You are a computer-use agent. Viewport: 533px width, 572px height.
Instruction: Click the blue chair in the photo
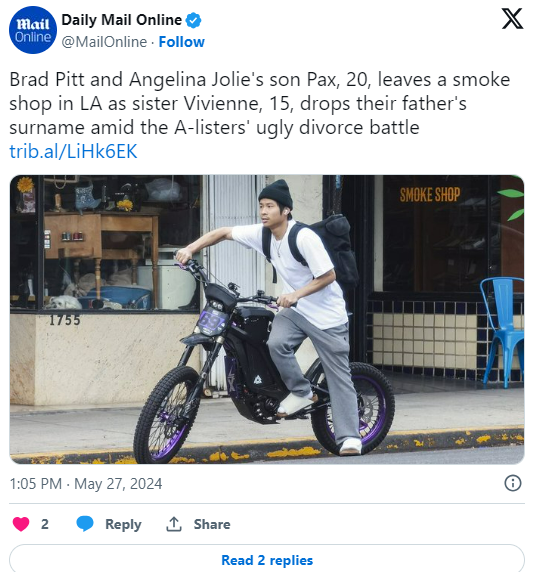click(502, 331)
